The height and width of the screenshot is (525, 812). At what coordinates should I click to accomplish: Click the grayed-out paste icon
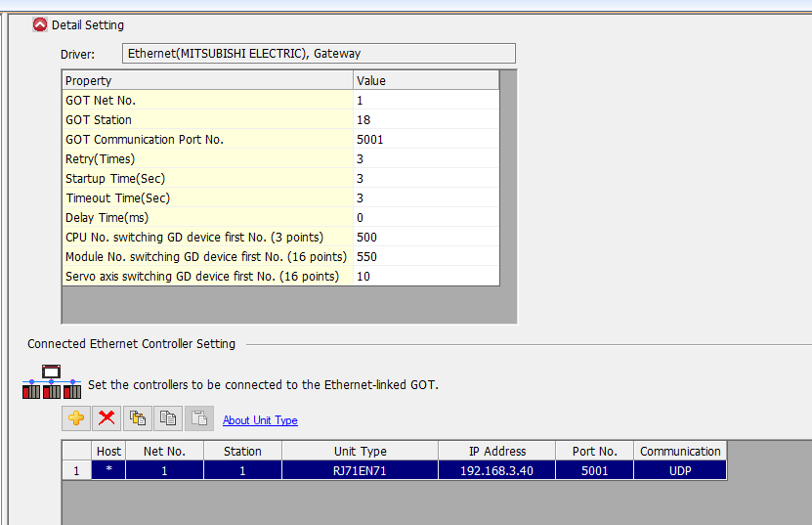198,418
